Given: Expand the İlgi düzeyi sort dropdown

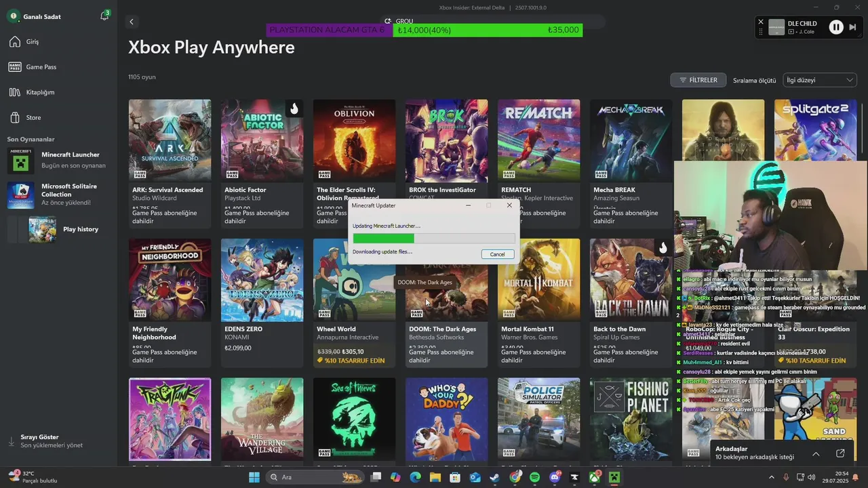Looking at the screenshot, I should [x=820, y=80].
